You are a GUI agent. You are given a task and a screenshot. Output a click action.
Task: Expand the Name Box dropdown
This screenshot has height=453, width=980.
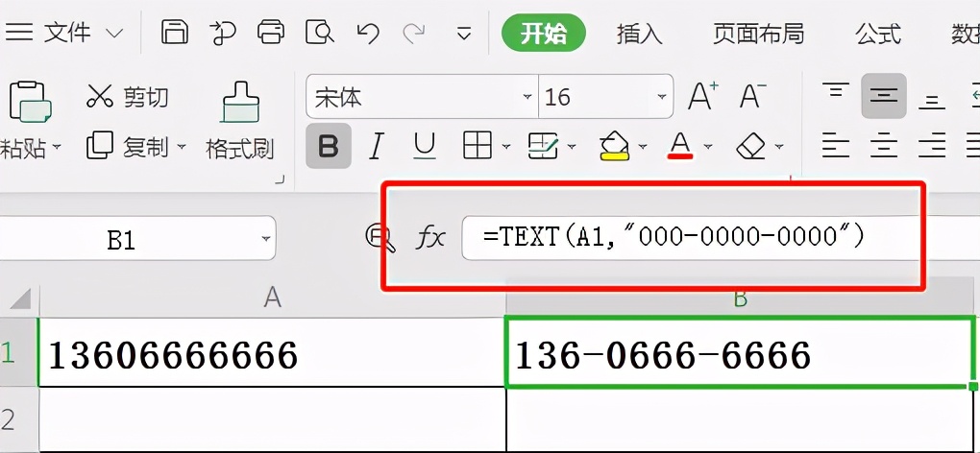coord(267,239)
